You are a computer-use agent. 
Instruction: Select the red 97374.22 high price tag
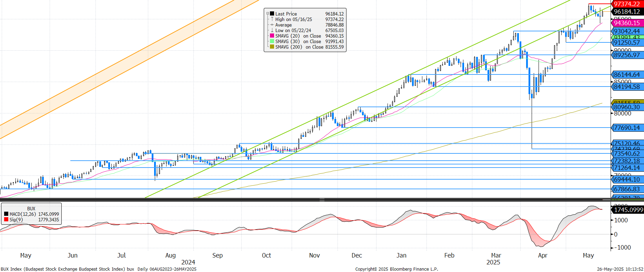click(x=627, y=4)
